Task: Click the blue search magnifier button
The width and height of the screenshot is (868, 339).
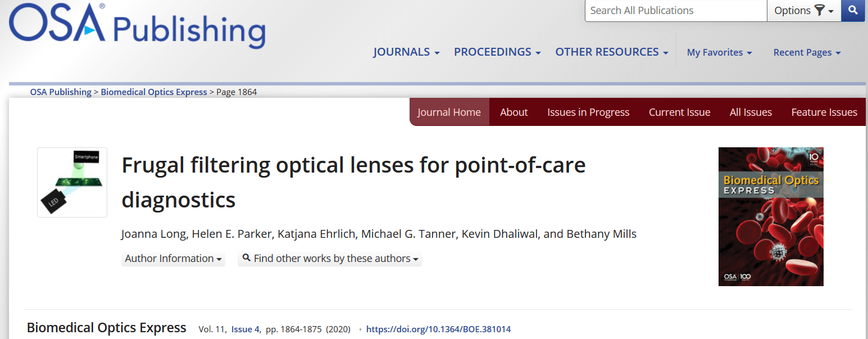Action: pos(853,11)
